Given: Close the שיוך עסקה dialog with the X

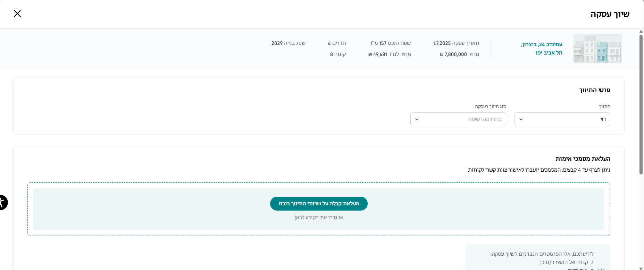Looking at the screenshot, I should 17,14.
